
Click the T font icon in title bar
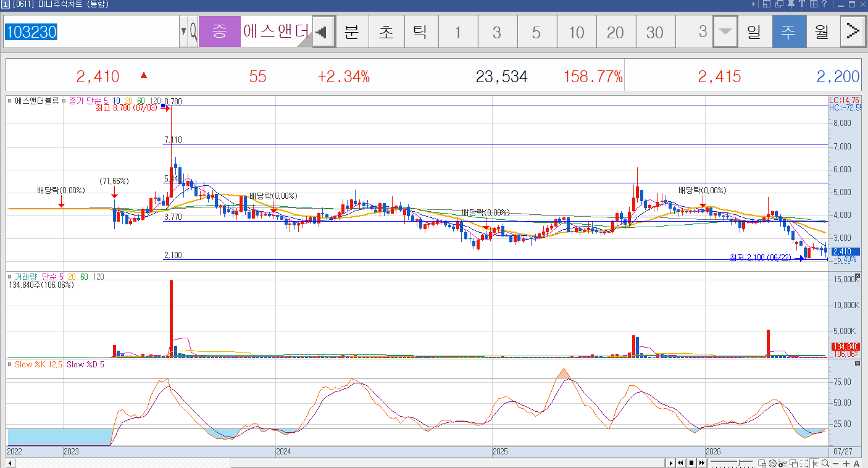click(802, 4)
